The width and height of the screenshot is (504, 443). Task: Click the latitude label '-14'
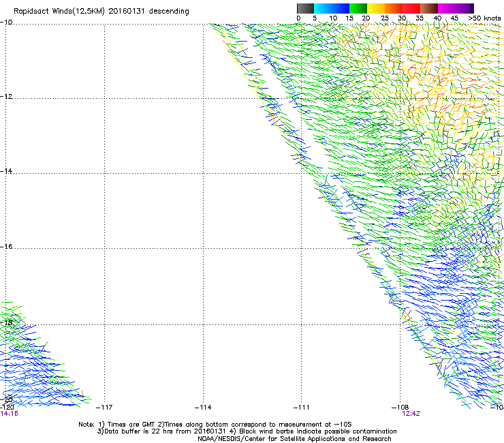6,171
